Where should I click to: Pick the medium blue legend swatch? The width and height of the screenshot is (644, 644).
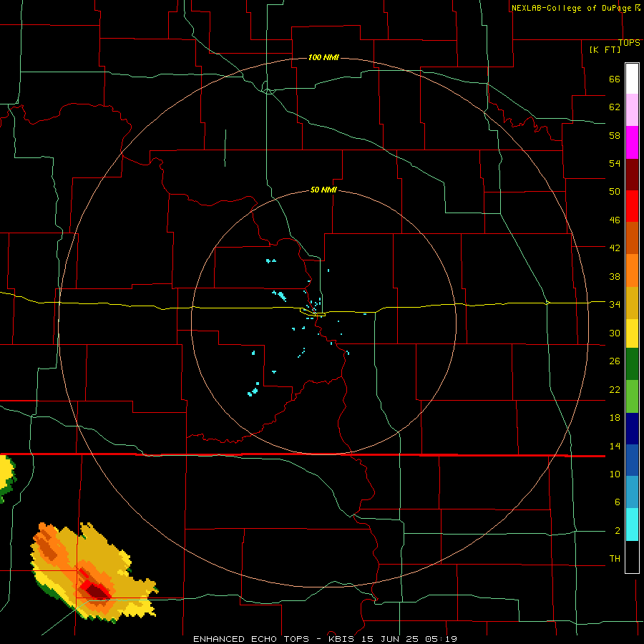[632, 460]
